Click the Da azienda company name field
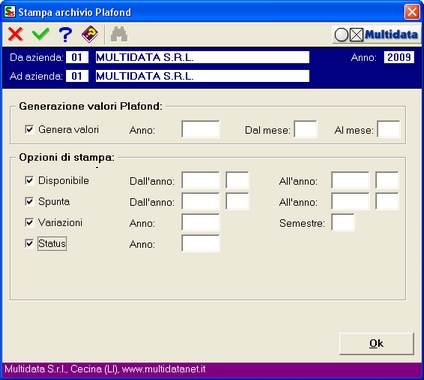 (x=202, y=57)
